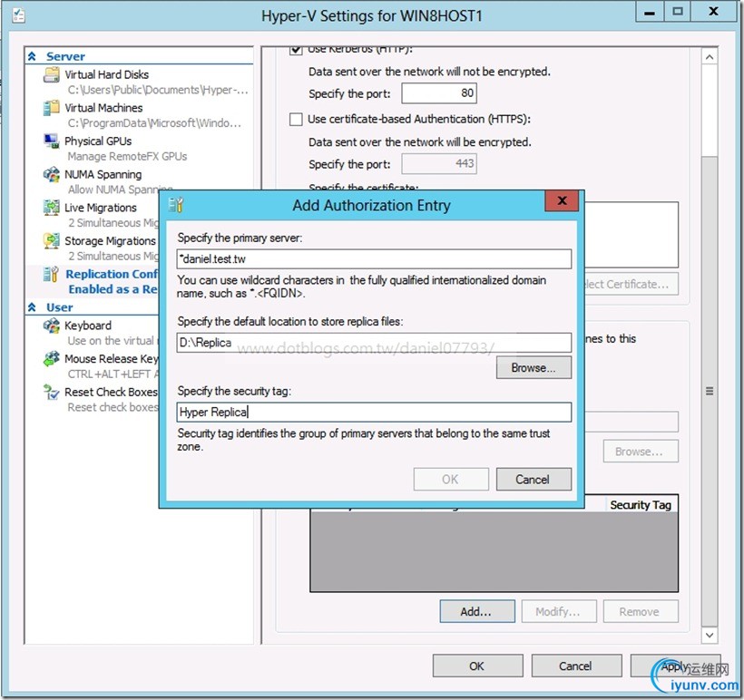This screenshot has width=744, height=700.
Task: Click the Kerberos HTTP port field
Action: coord(439,93)
